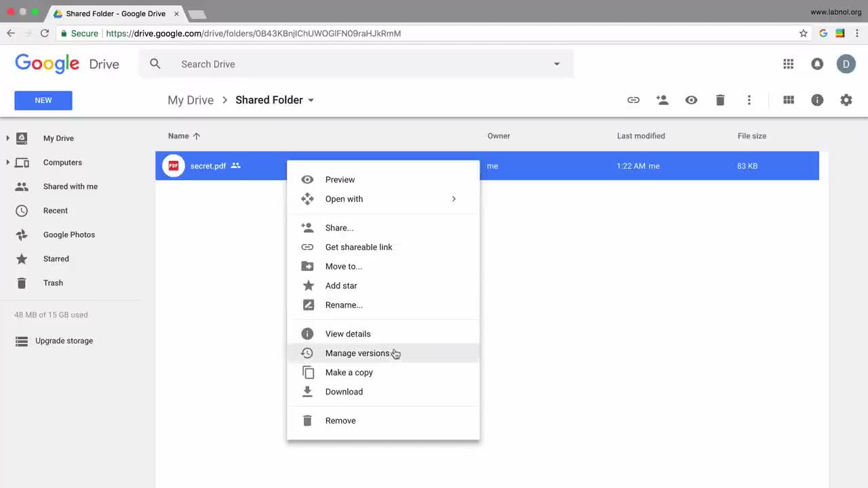Toggle the view details info panel icon

tap(817, 100)
